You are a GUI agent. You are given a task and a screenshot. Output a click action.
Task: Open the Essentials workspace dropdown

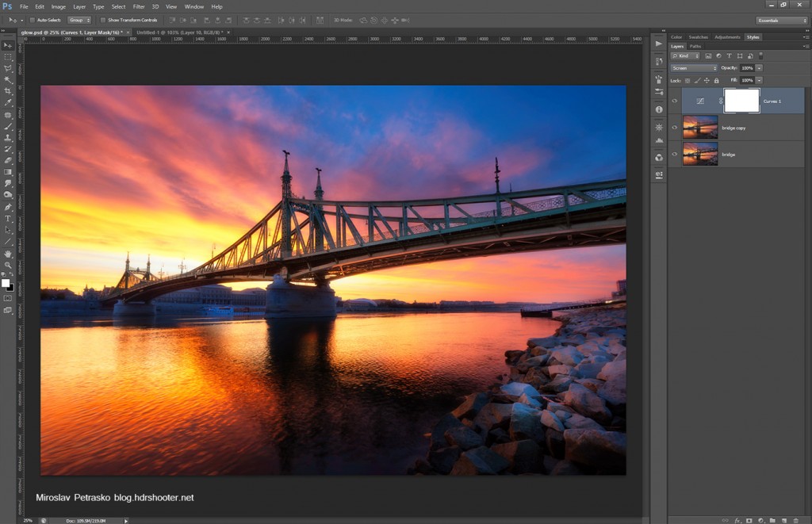point(781,21)
